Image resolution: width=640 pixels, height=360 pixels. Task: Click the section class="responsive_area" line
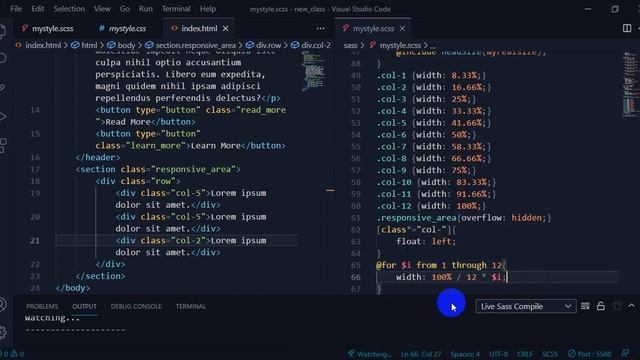pyautogui.click(x=158, y=169)
